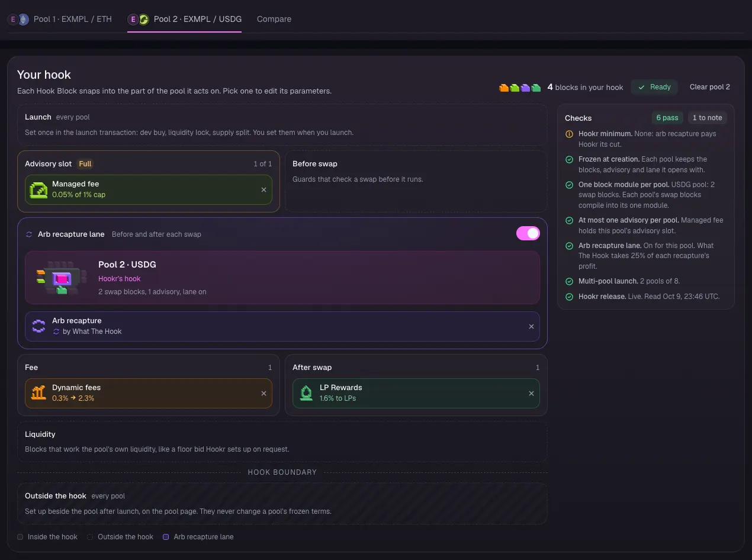Click the Arb recapture lane check icon
Viewport: 752px width, 560px height.
pyautogui.click(x=569, y=246)
